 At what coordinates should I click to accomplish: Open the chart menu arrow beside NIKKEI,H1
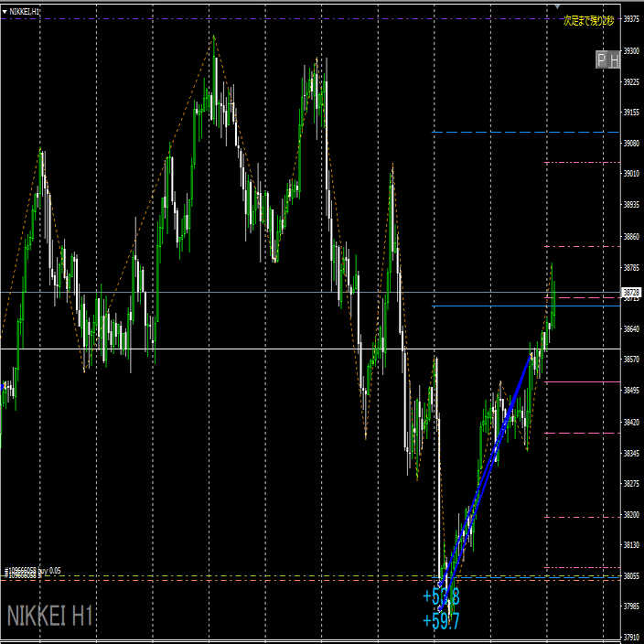pos(5,12)
